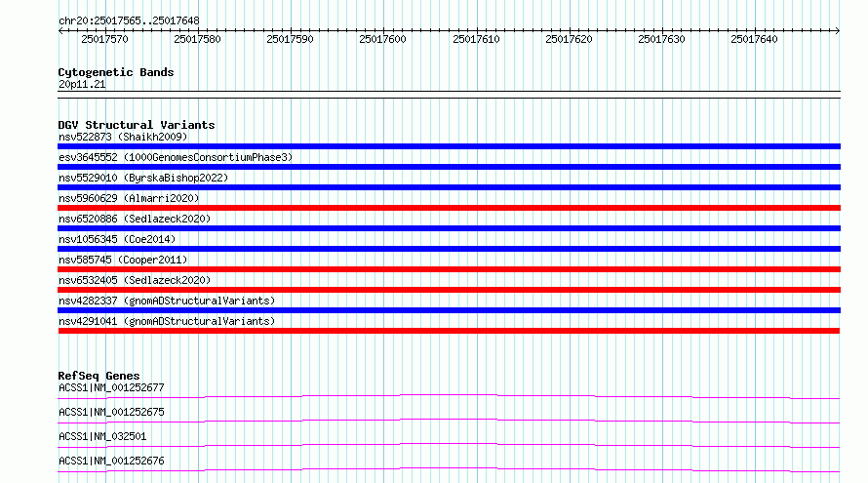Open transcript ACSS1|NM_001252676 label
Image resolution: width=868 pixels, height=483 pixels.
pyautogui.click(x=111, y=461)
